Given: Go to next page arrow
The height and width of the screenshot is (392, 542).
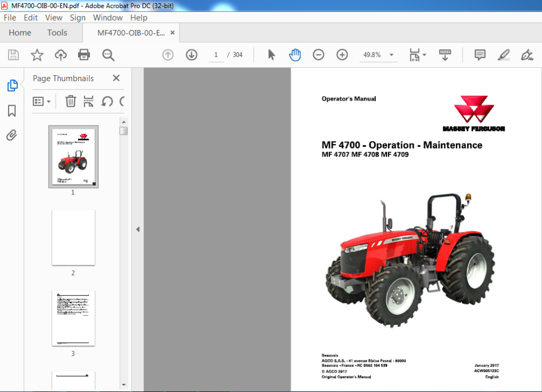Looking at the screenshot, I should [191, 55].
